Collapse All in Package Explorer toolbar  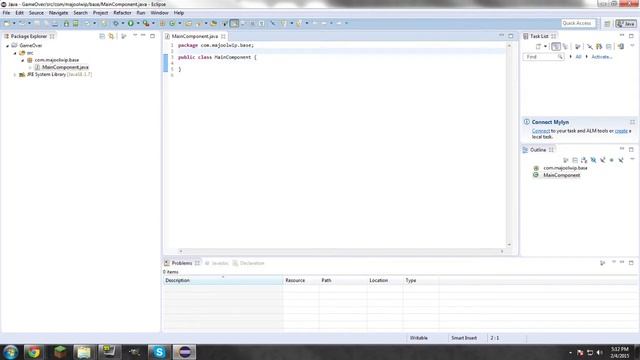102,36
